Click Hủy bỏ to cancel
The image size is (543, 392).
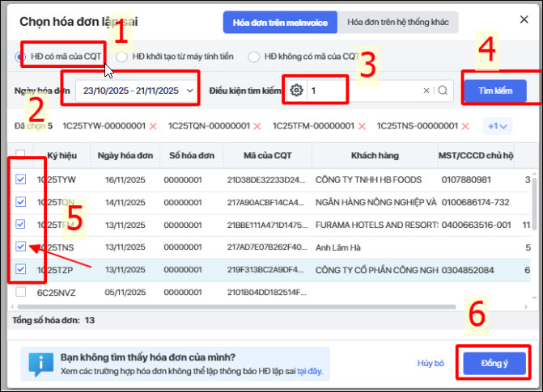click(x=431, y=363)
